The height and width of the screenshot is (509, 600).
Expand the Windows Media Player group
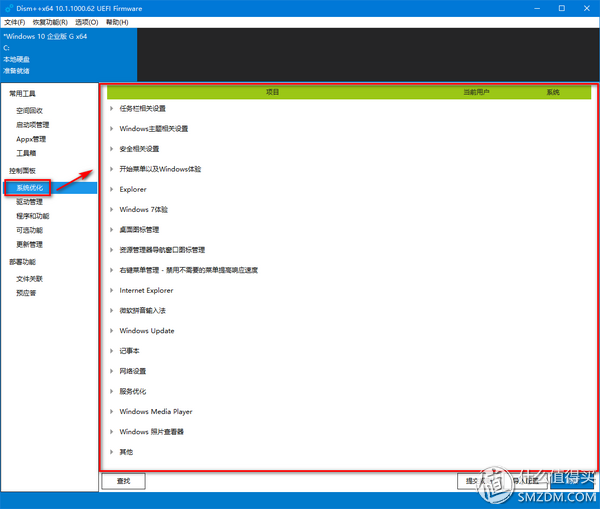(111, 411)
